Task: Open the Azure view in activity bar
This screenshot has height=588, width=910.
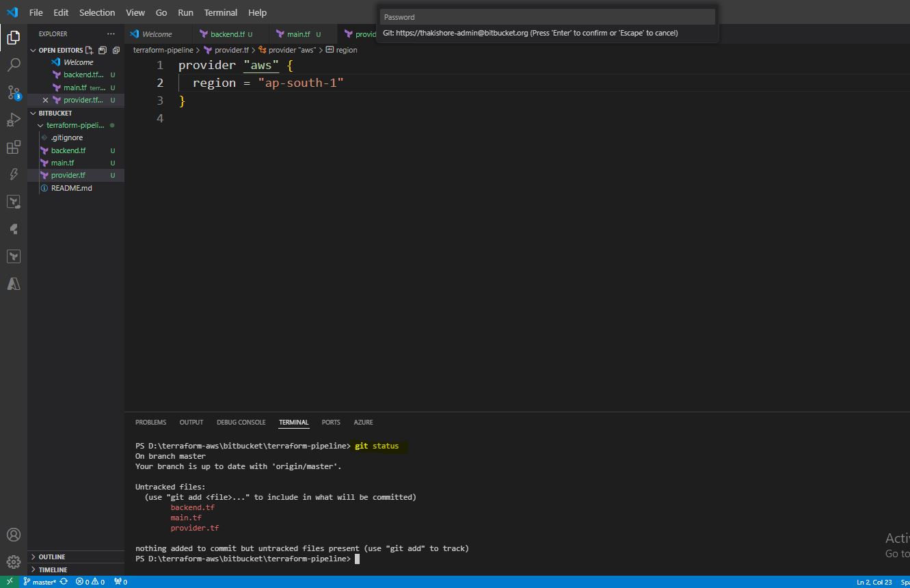Action: (x=13, y=284)
